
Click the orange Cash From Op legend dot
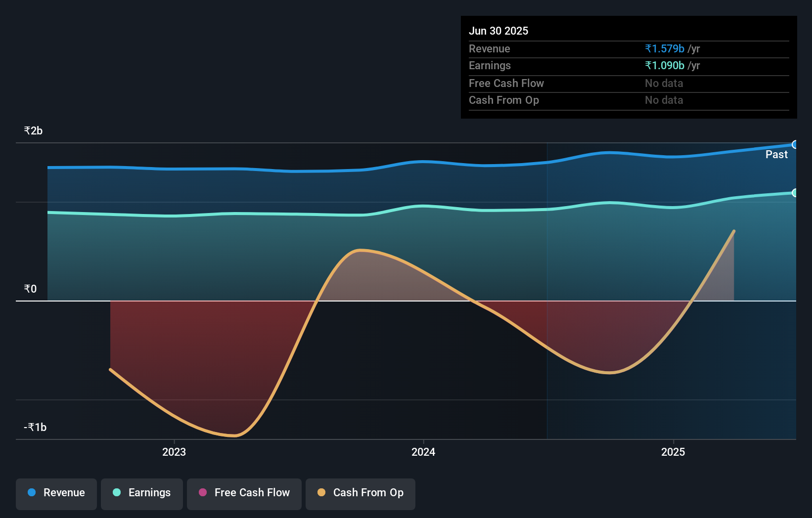321,492
